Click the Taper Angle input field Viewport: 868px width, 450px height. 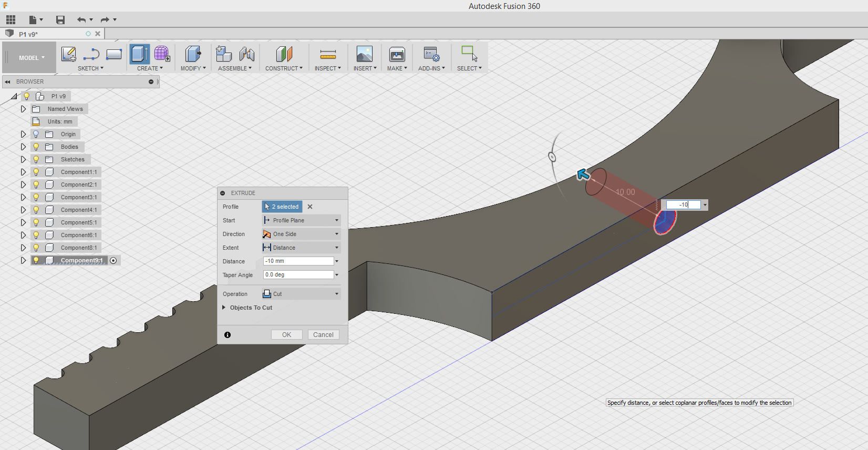pyautogui.click(x=298, y=275)
